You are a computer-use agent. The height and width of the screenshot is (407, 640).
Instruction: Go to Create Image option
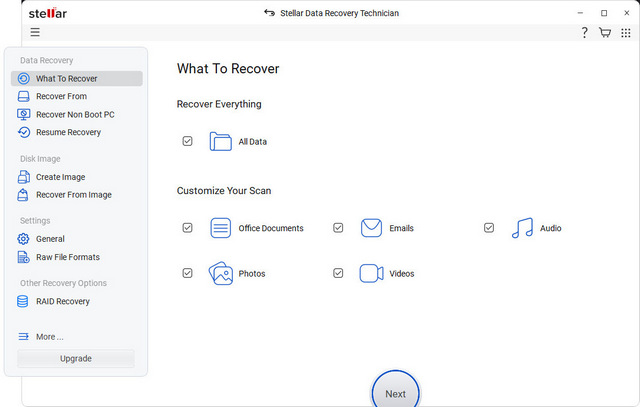click(60, 177)
